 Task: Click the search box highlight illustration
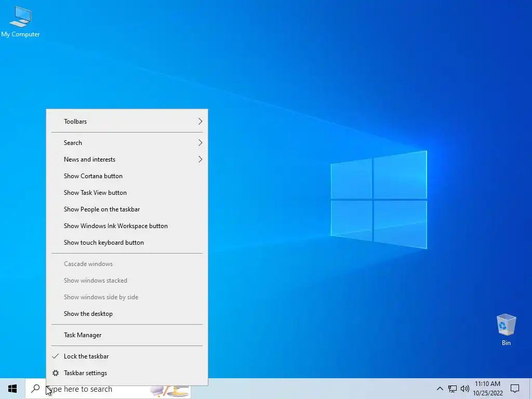(x=170, y=391)
